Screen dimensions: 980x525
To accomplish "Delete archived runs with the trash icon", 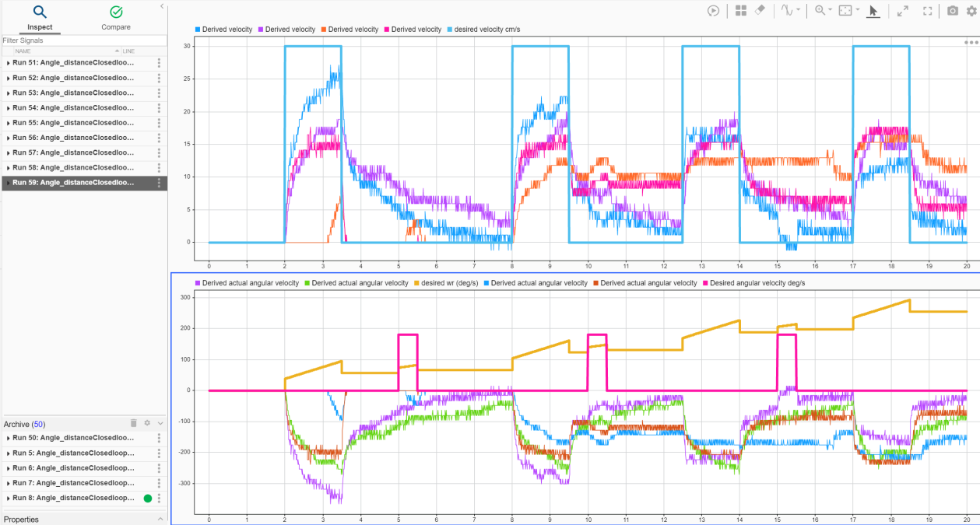I will (x=134, y=423).
